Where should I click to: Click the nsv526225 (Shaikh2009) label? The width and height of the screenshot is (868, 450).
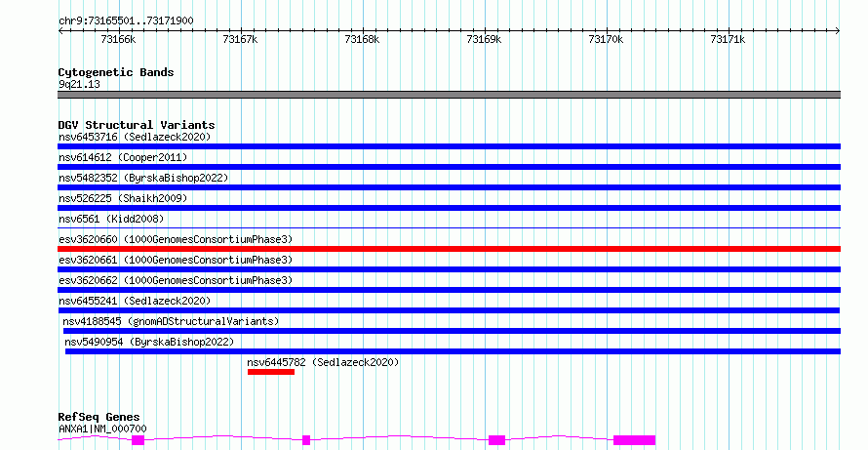tap(123, 198)
